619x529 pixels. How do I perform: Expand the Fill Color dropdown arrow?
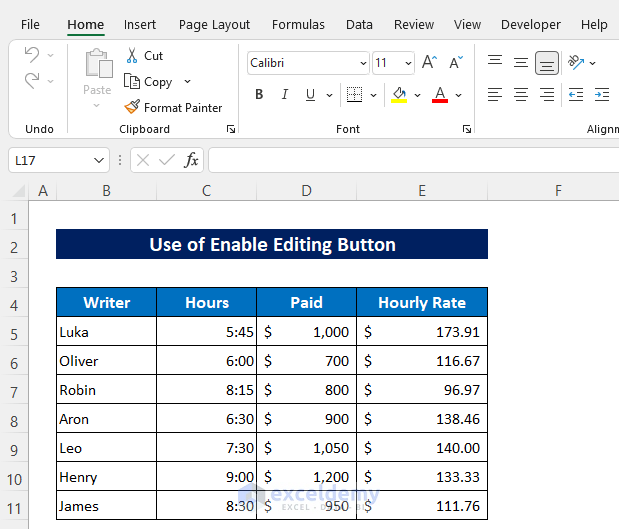tap(418, 95)
